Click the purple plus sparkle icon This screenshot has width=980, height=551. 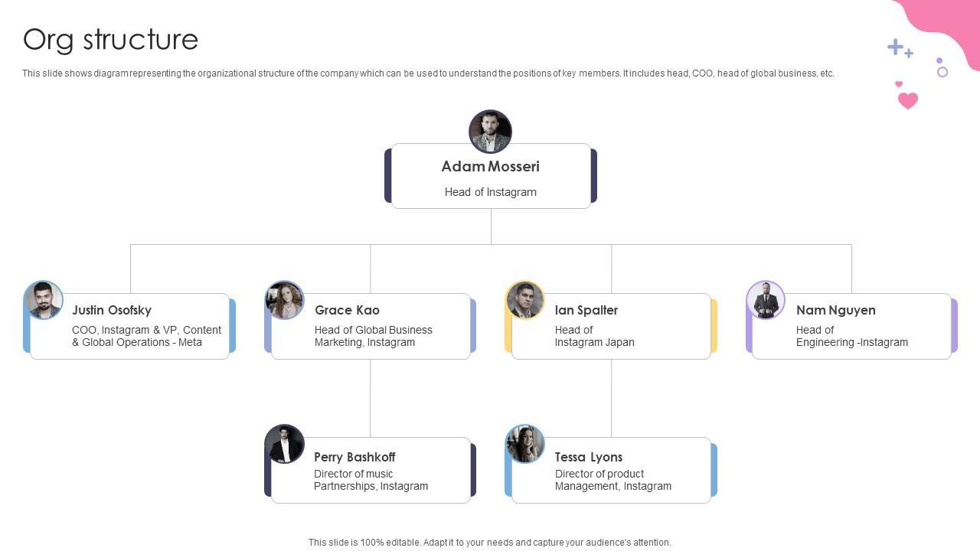(896, 47)
